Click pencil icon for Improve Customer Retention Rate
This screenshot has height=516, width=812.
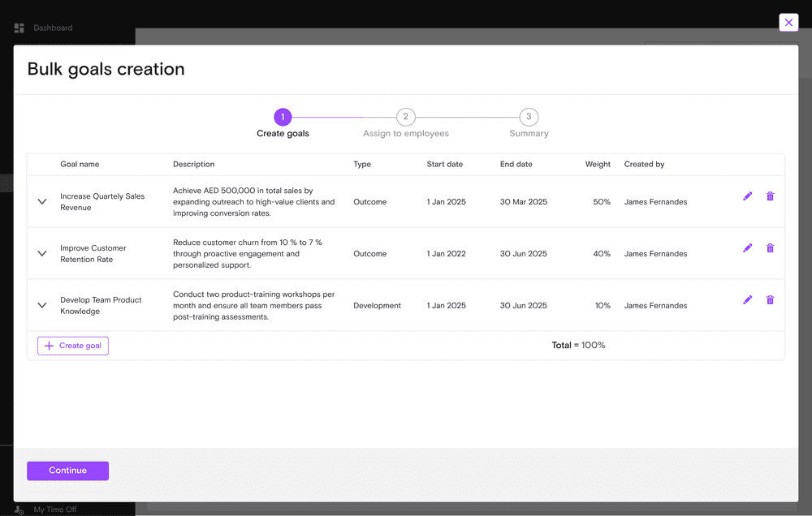pyautogui.click(x=747, y=248)
